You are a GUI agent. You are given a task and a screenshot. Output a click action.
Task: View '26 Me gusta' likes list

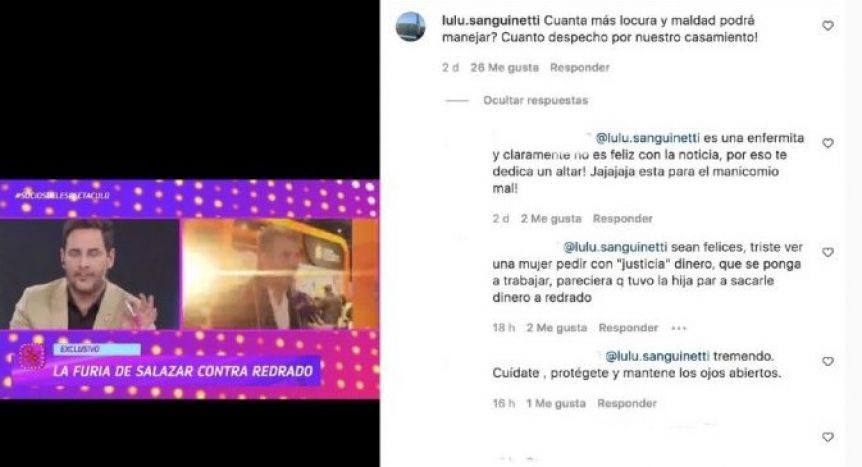click(x=505, y=68)
